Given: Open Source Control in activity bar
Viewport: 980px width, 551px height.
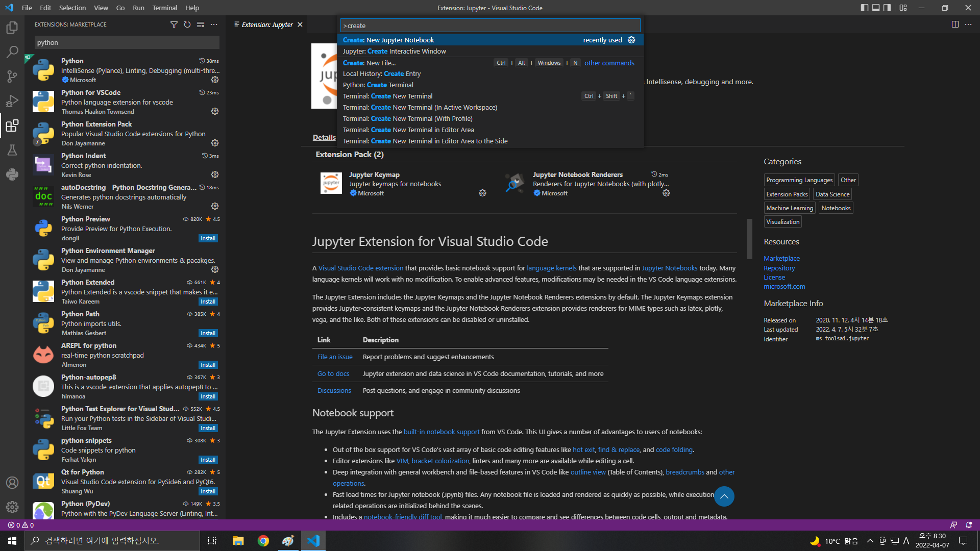Looking at the screenshot, I should click(x=12, y=77).
